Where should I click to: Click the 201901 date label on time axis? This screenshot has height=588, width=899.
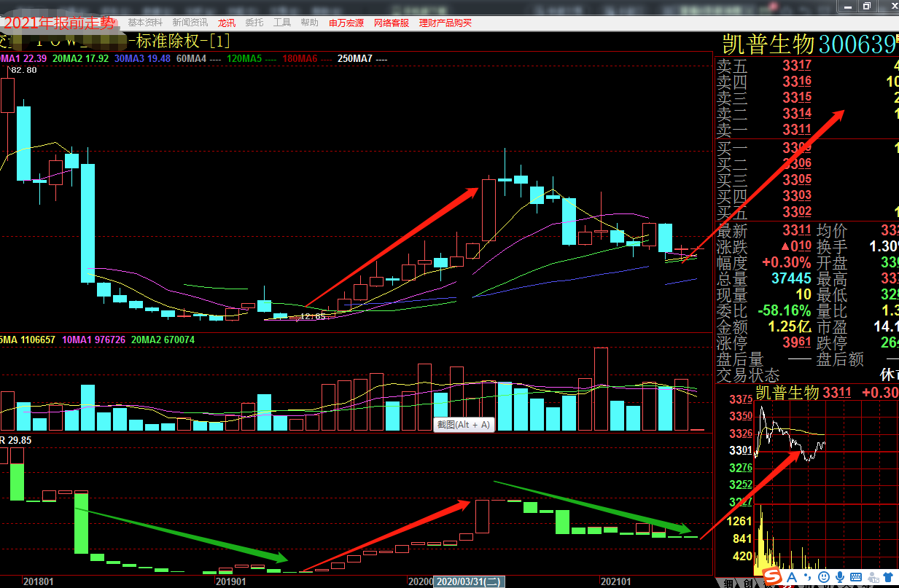[230, 582]
